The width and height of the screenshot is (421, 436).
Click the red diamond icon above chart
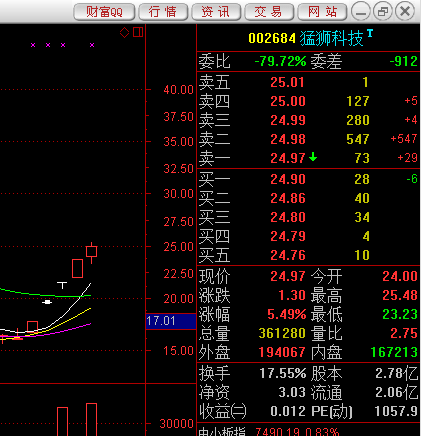click(x=124, y=33)
